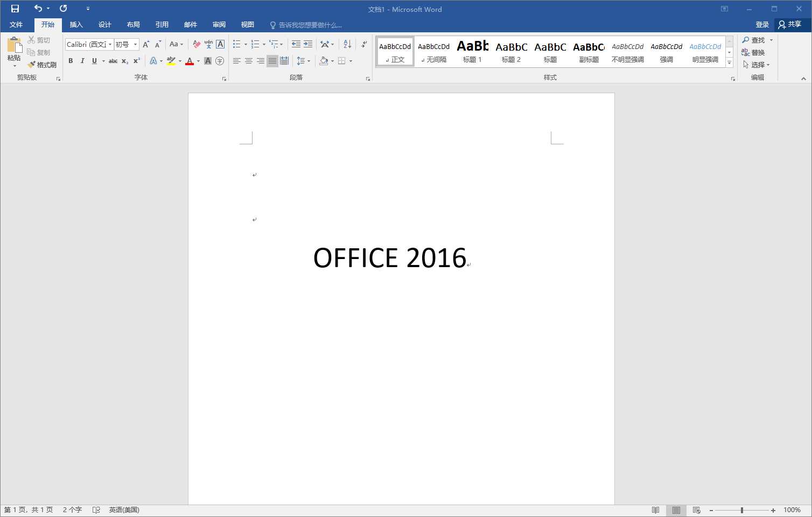Toggle Bold formatting

(x=71, y=61)
